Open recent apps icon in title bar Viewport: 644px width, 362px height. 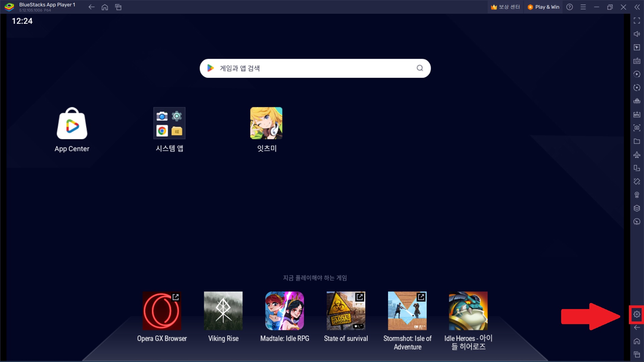(118, 7)
